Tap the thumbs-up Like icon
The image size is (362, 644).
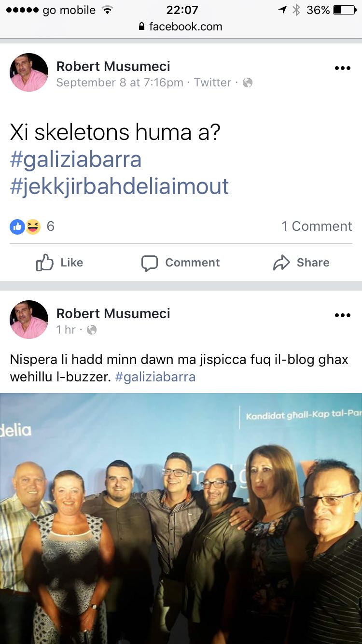pyautogui.click(x=45, y=263)
